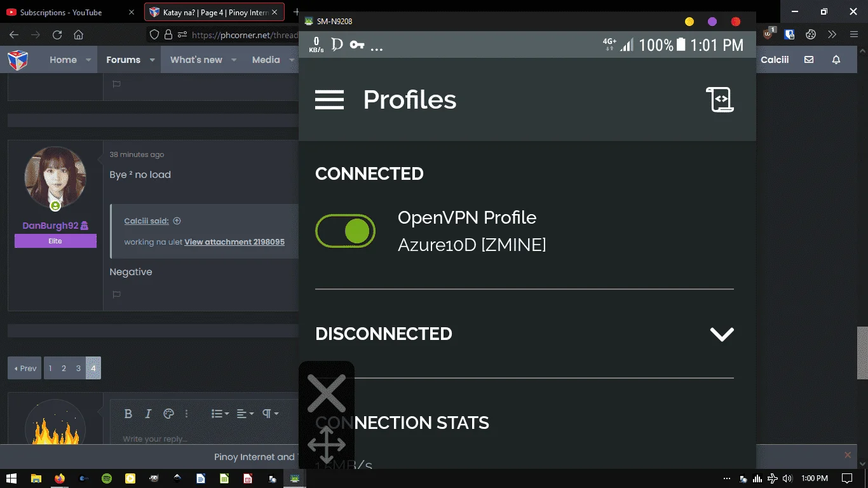The height and width of the screenshot is (488, 868).
Task: Select current page 4 in pagination
Action: (x=93, y=368)
